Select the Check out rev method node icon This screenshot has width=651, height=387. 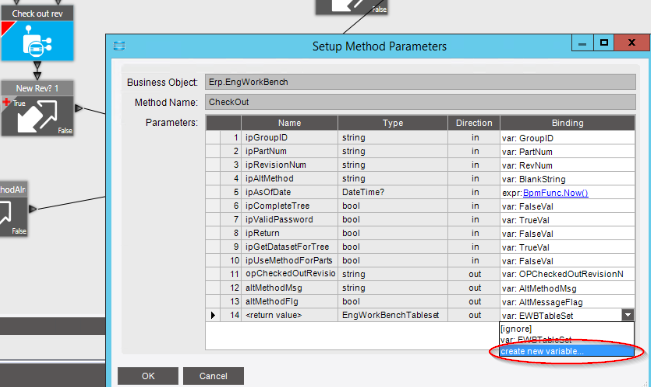[x=37, y=41]
